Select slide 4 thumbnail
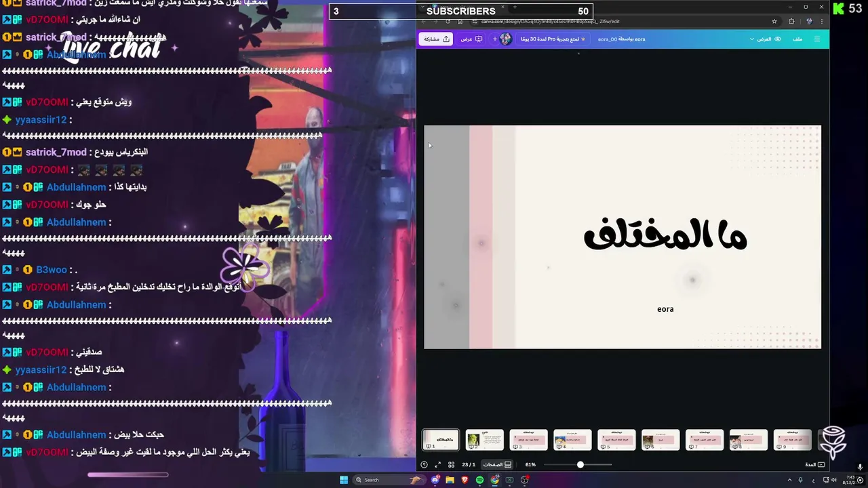This screenshot has height=488, width=868. (x=573, y=440)
